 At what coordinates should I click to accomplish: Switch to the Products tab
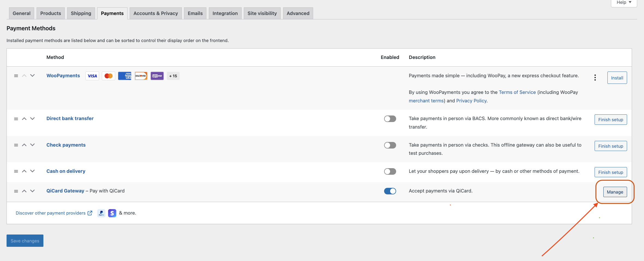tap(51, 13)
